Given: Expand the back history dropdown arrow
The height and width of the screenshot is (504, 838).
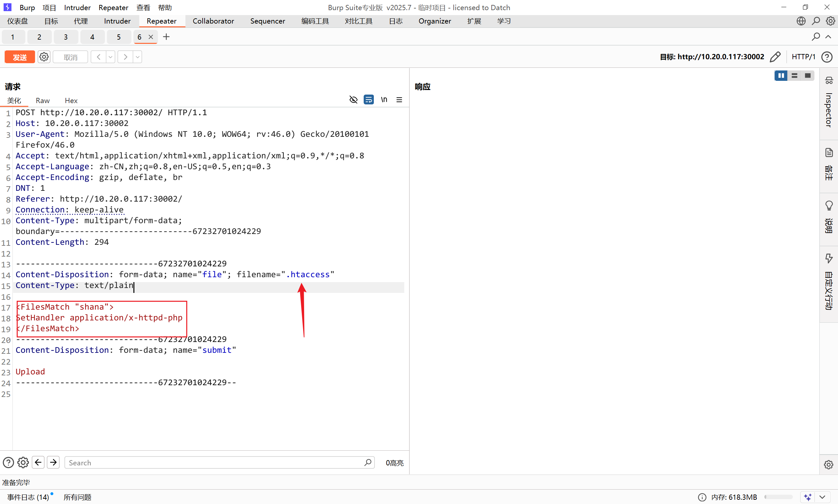Looking at the screenshot, I should pyautogui.click(x=110, y=57).
